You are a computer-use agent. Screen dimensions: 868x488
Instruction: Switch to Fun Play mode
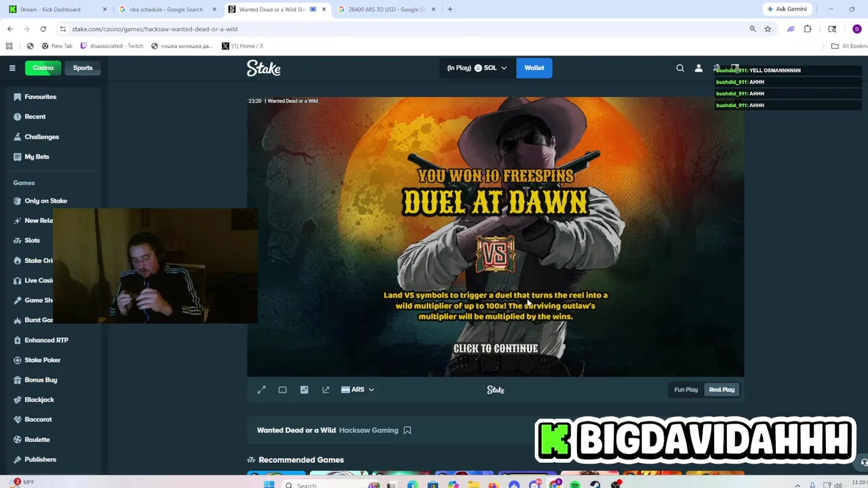click(686, 390)
